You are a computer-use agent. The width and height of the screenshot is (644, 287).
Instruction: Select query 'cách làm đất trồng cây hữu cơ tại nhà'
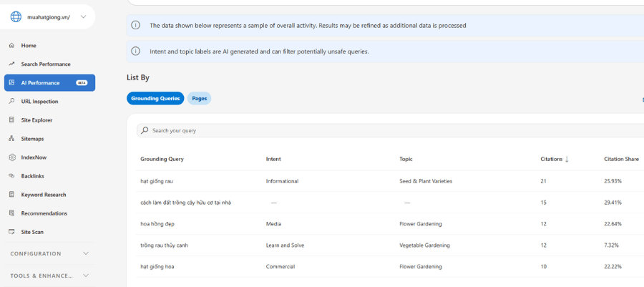coord(185,203)
